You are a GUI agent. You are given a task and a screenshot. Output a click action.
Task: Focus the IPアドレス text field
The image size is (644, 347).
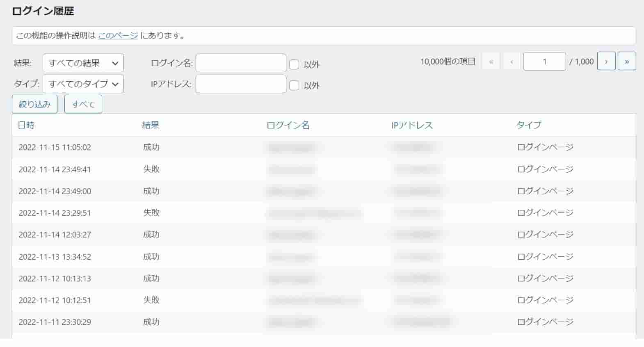point(241,84)
